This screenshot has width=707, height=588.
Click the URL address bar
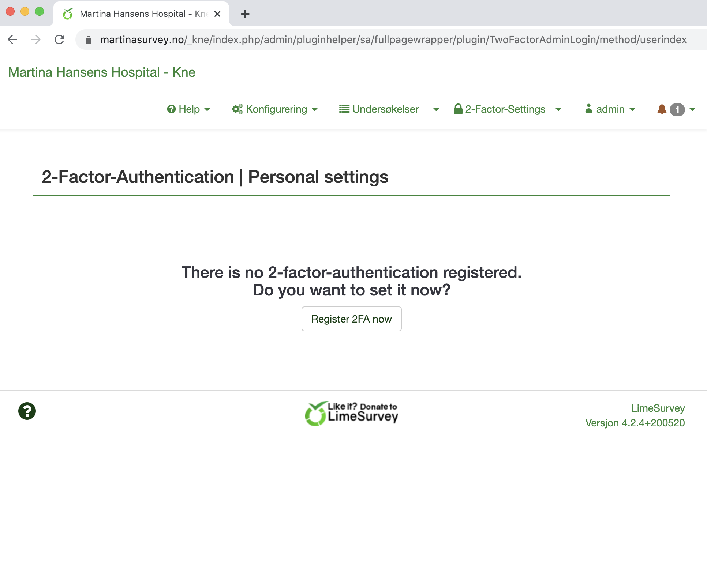tap(393, 39)
